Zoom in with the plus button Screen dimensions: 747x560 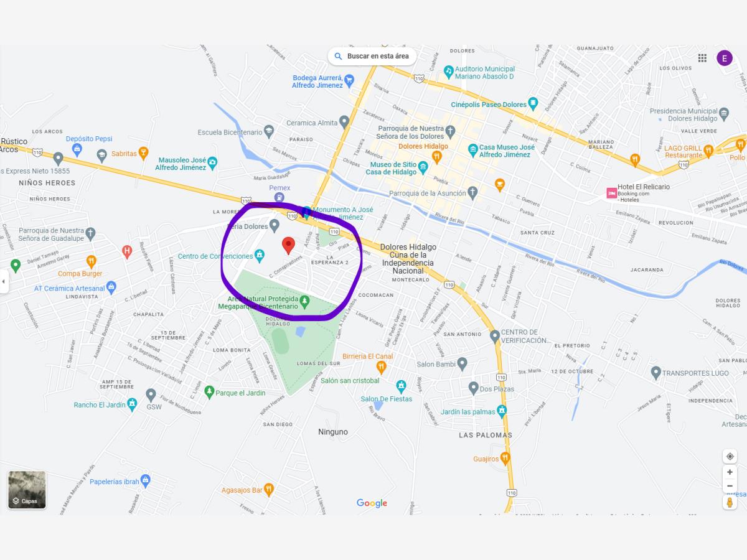[x=730, y=472]
